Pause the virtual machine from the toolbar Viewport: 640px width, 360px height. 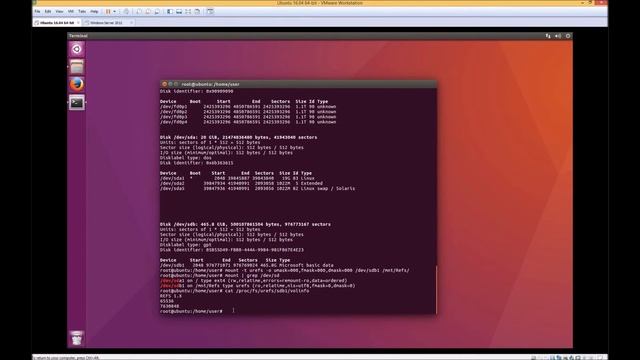click(108, 11)
